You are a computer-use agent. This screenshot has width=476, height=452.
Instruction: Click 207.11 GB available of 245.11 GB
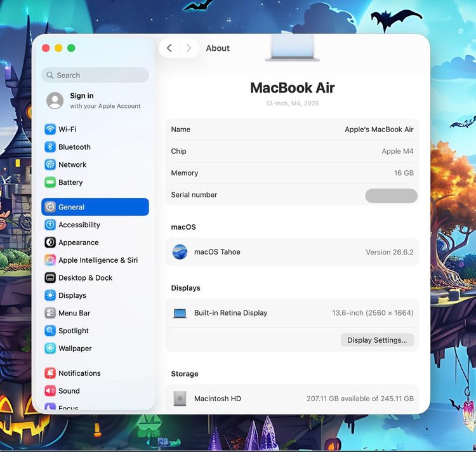coord(360,399)
